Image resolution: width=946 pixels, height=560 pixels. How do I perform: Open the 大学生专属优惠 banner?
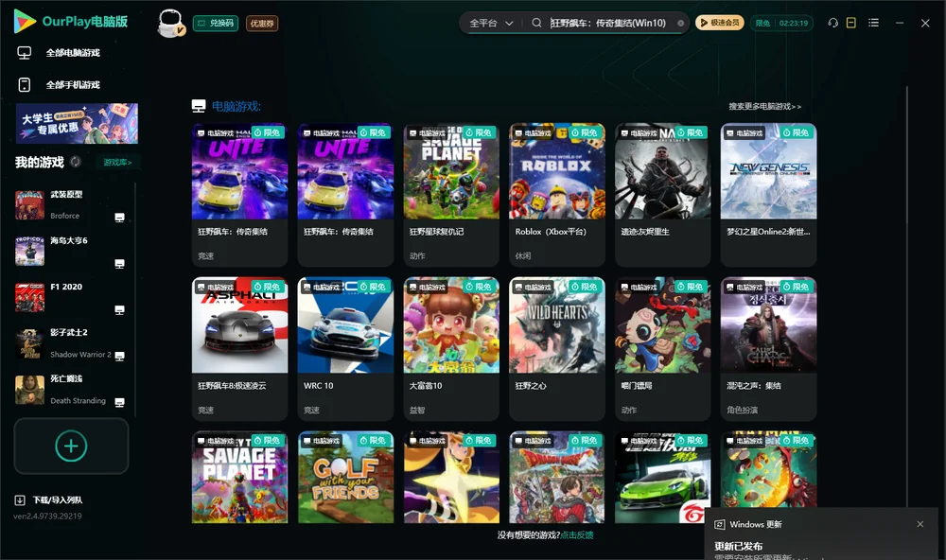coord(77,123)
